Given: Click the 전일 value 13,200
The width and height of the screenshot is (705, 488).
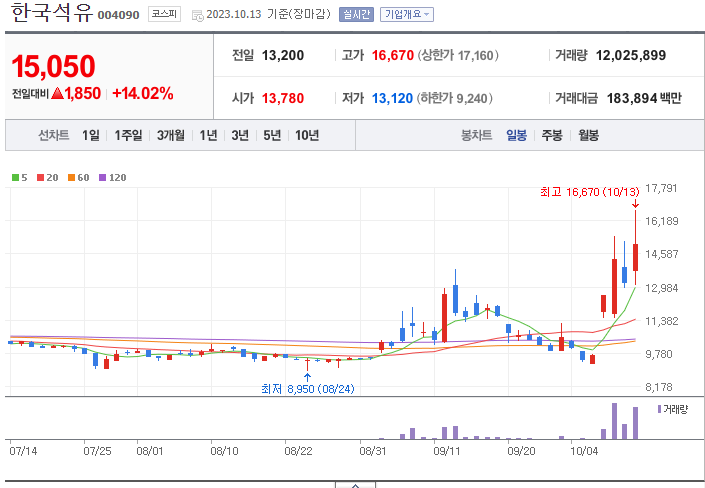Looking at the screenshot, I should tap(283, 56).
